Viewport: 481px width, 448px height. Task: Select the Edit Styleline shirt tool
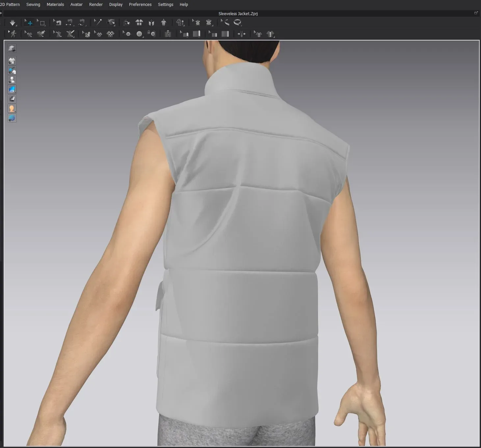(258, 34)
